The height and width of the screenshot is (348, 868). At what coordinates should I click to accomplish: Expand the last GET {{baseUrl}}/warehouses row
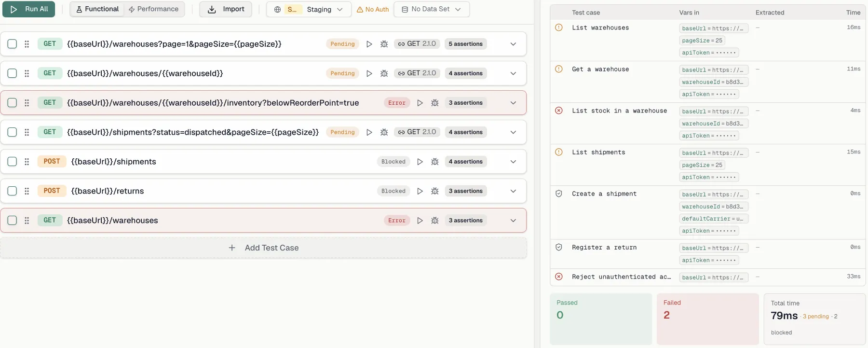(x=514, y=221)
